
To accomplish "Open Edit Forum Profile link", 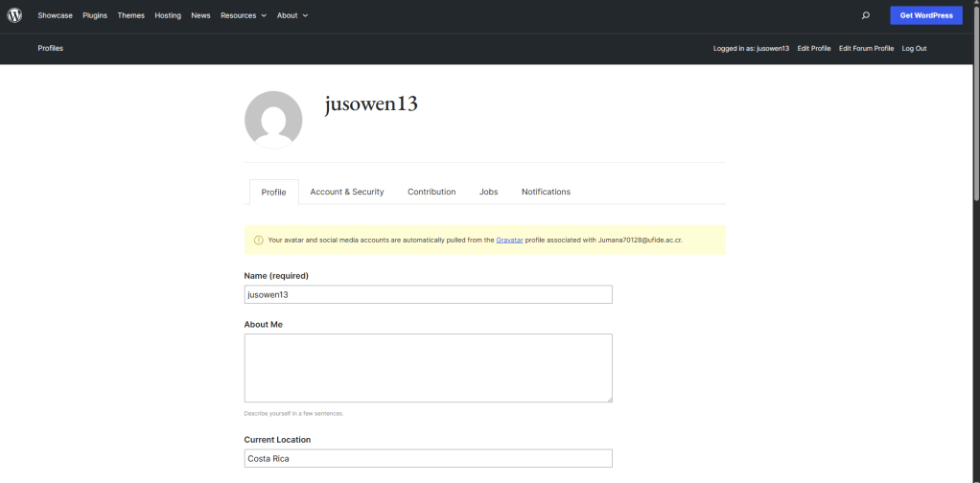I will [x=866, y=48].
